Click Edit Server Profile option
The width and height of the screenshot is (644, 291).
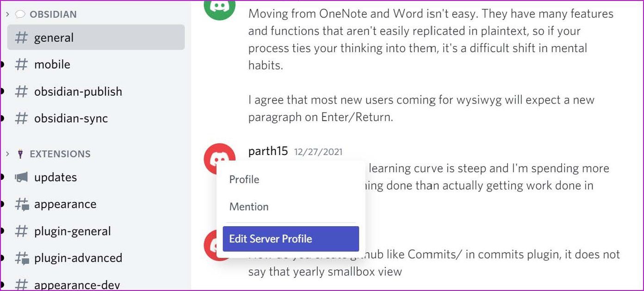(291, 239)
